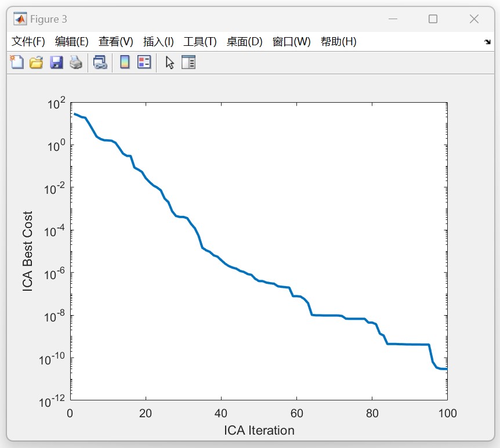Minimize the Figure 3 window

(393, 19)
